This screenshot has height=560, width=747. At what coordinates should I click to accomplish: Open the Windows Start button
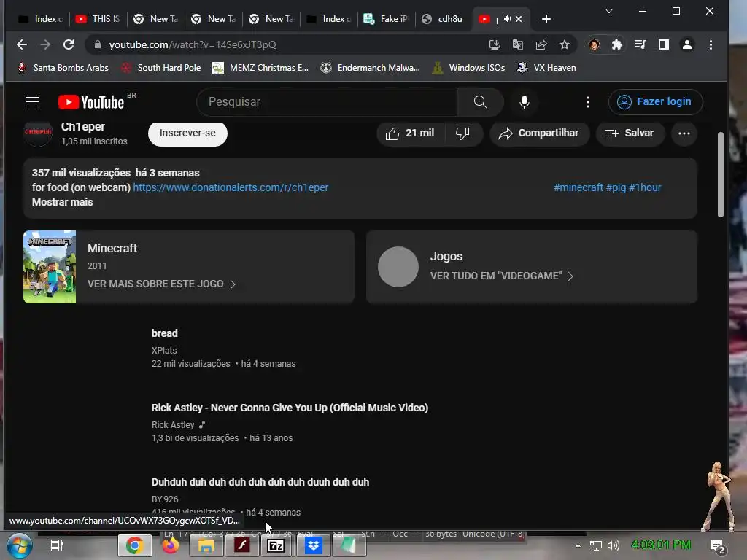click(19, 545)
